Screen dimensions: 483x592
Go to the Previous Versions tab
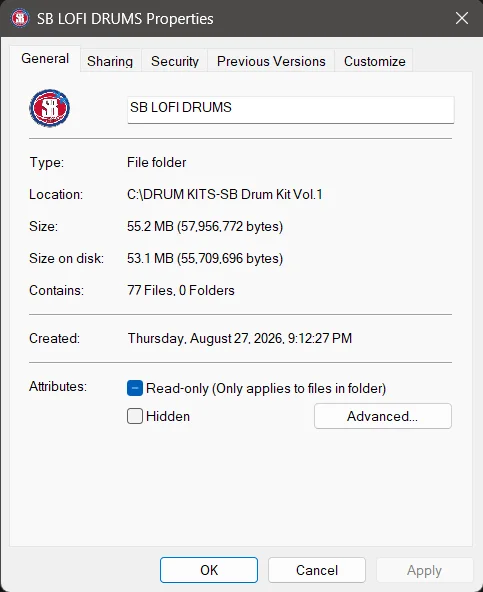click(271, 61)
